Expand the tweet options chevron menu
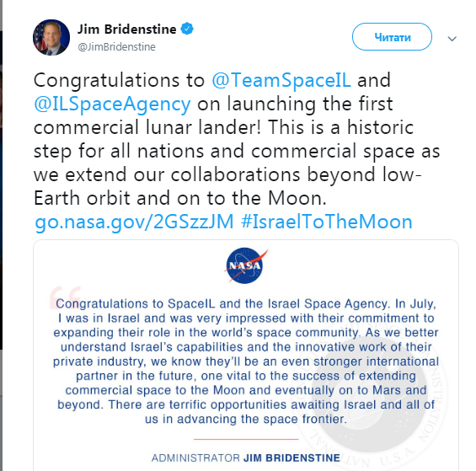Image resolution: width=476 pixels, height=471 pixels. pos(452,39)
